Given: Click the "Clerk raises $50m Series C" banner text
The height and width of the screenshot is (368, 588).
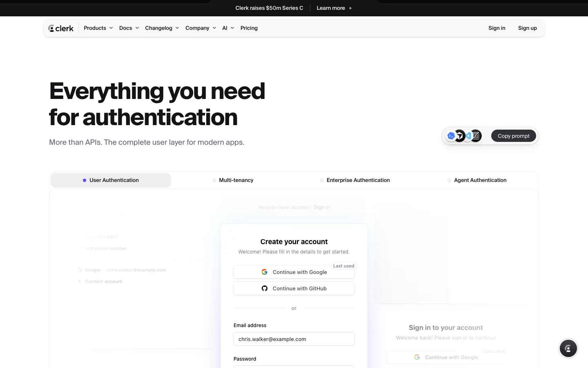Looking at the screenshot, I should pos(269,8).
